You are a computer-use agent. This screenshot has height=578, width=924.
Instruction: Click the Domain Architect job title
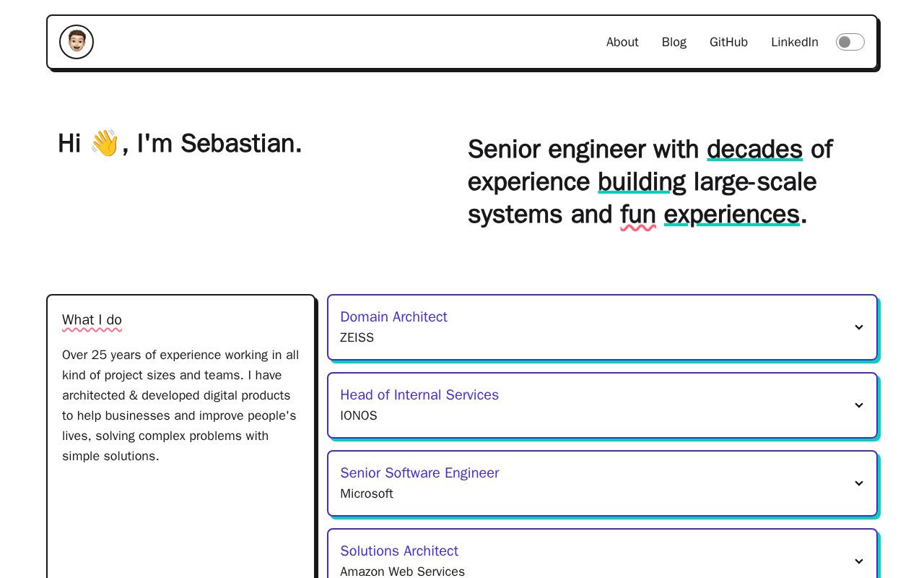393,316
